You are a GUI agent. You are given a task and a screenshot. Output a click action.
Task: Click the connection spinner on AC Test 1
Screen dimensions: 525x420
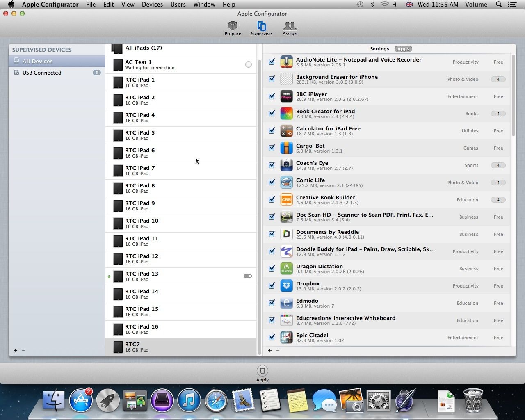(x=248, y=64)
